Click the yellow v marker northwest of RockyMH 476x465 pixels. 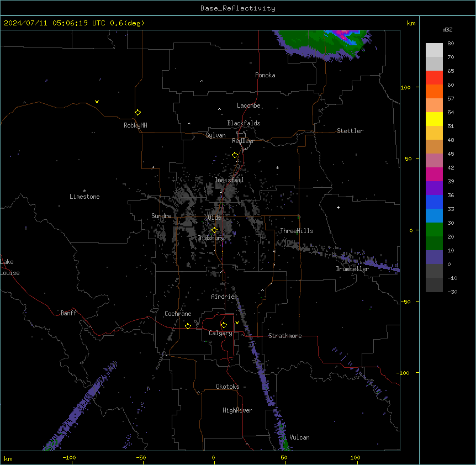coord(97,102)
